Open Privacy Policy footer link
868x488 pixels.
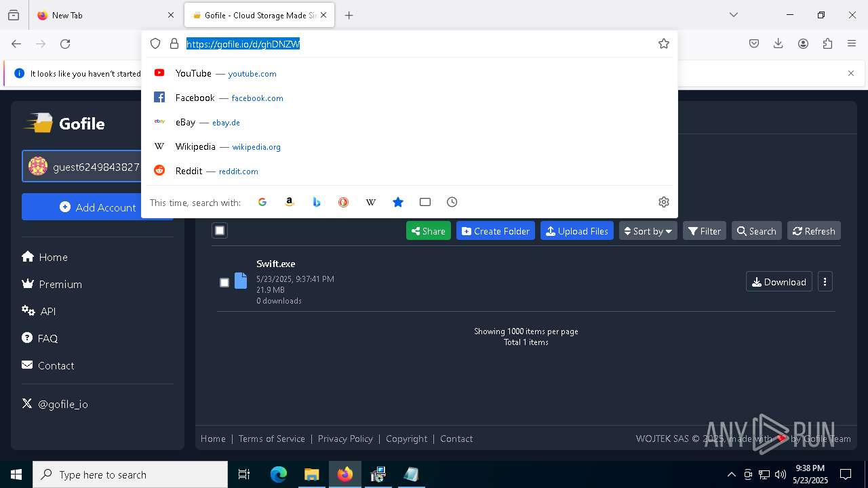(x=345, y=439)
